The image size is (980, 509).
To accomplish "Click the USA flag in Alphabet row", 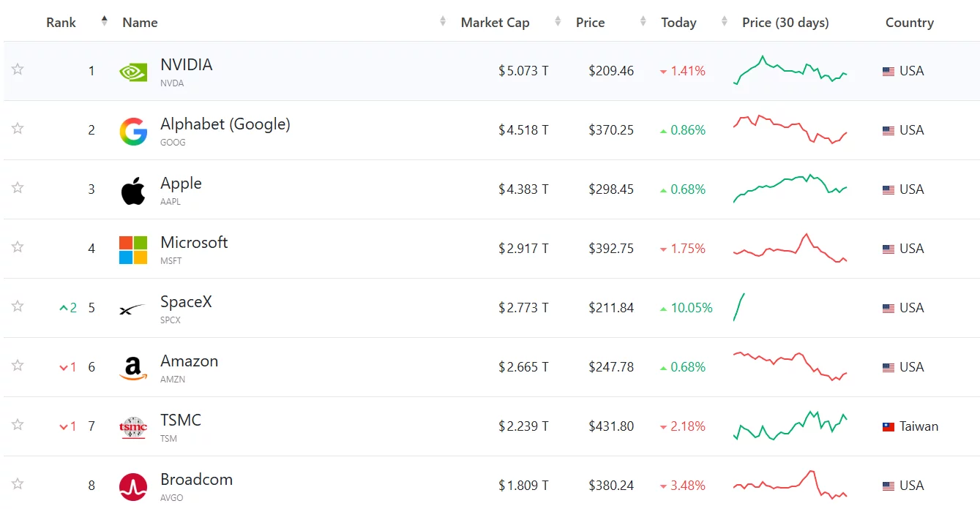I will click(889, 131).
